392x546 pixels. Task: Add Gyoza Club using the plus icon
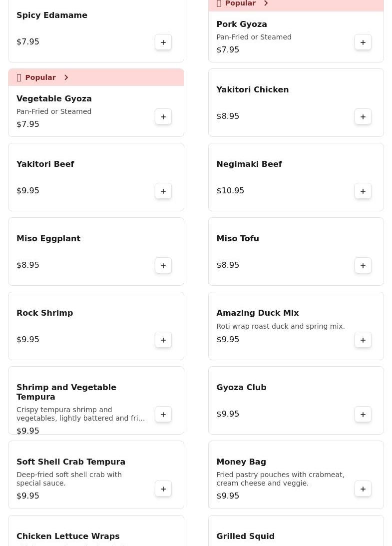[363, 415]
